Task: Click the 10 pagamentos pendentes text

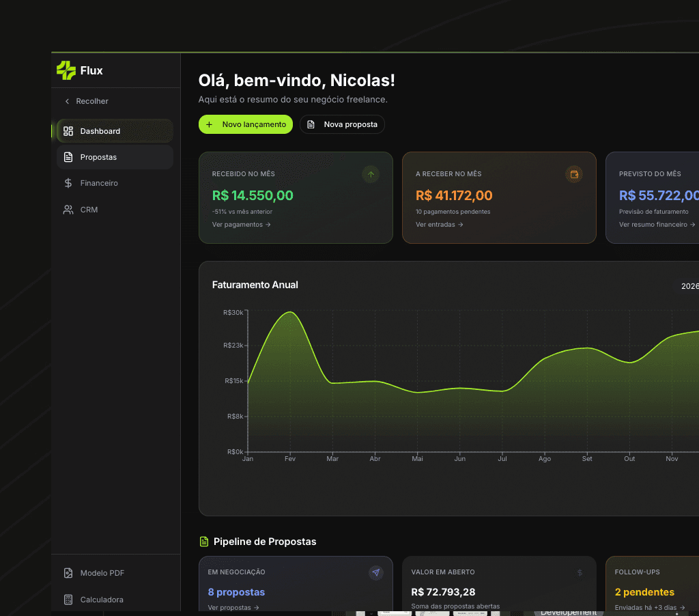Action: coord(453,212)
